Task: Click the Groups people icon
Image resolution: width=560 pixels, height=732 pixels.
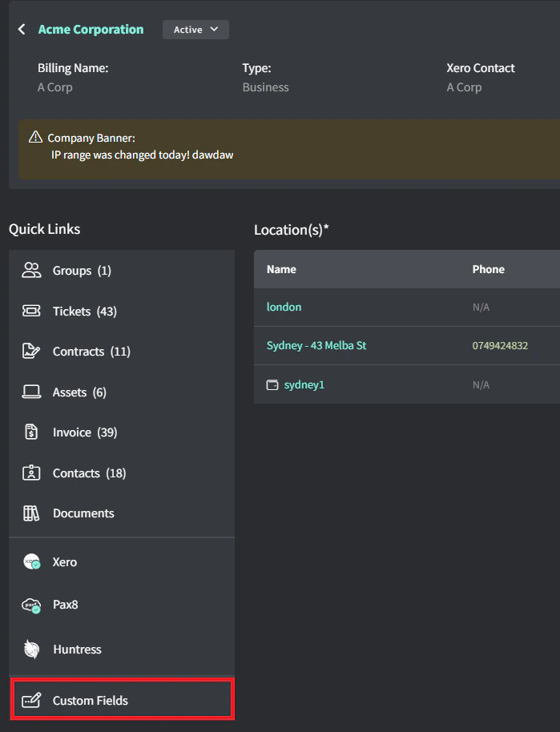Action: [31, 271]
